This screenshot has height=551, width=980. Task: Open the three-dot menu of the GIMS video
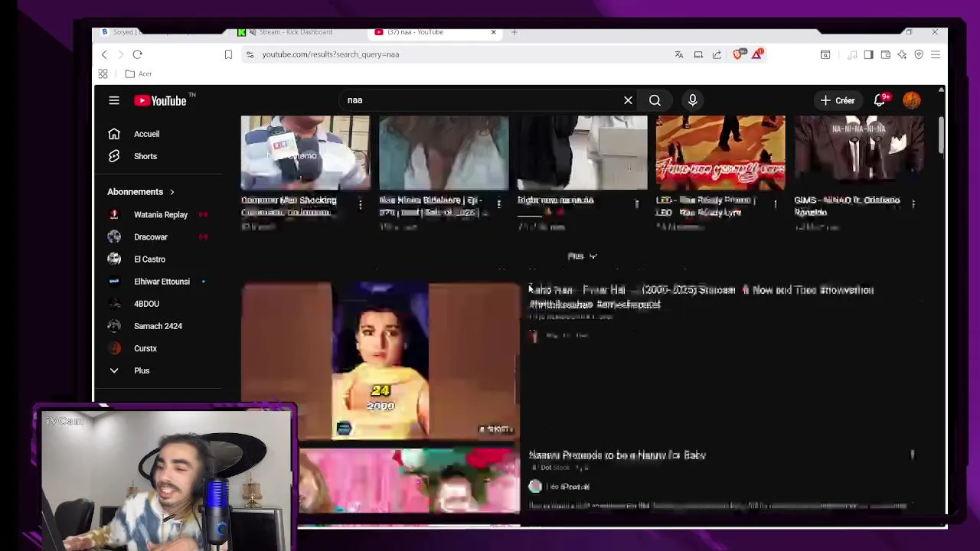913,204
